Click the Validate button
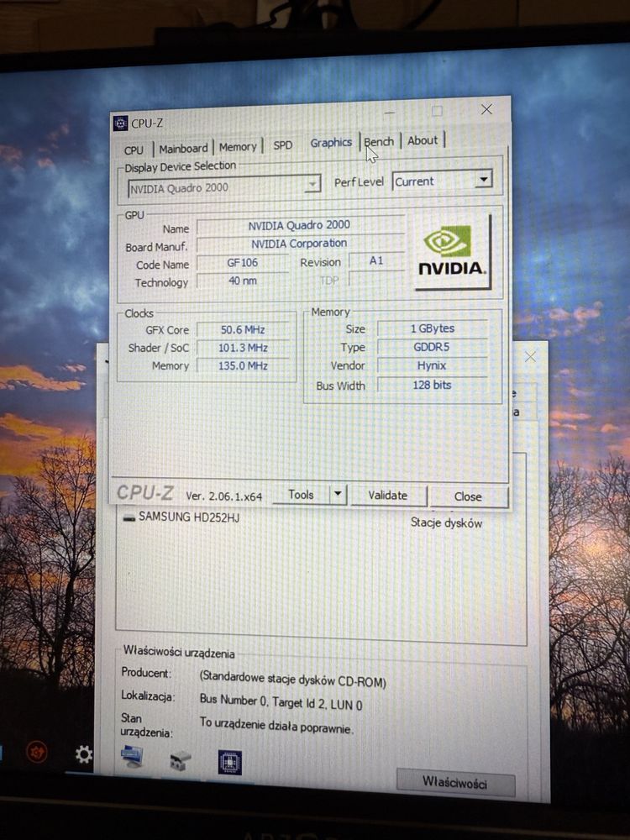630x840 pixels. (x=388, y=495)
